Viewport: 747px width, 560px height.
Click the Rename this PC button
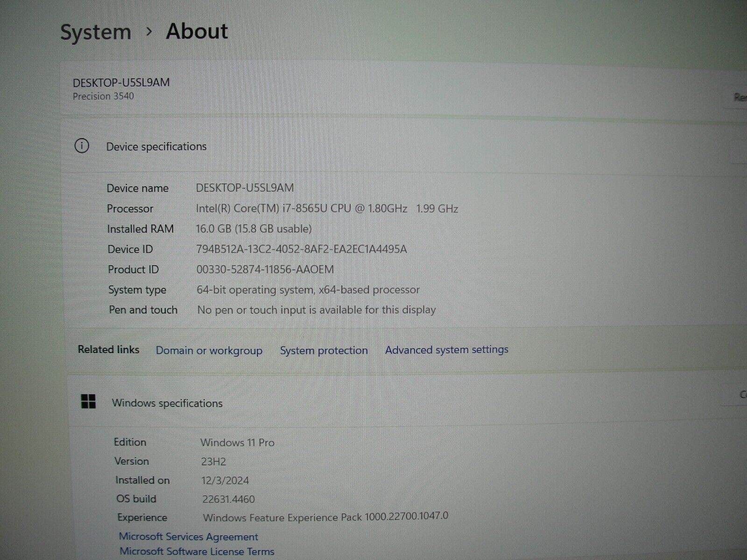click(x=740, y=97)
